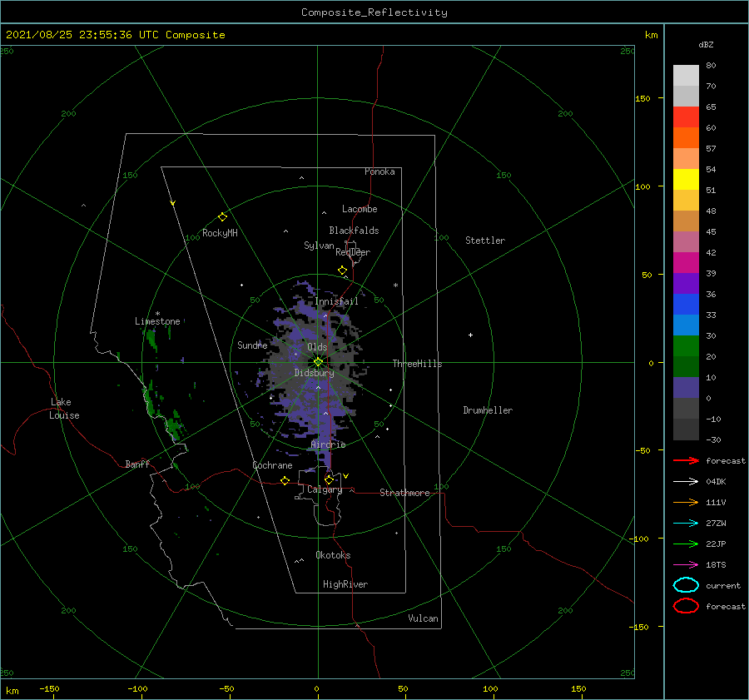Select the orange 111V arrow icon
749x700 pixels.
pyautogui.click(x=686, y=502)
